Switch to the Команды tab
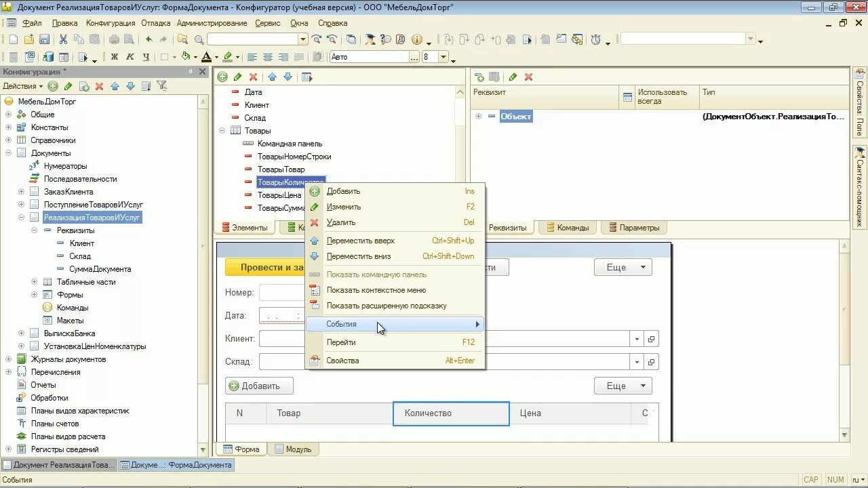868x488 pixels. pyautogui.click(x=567, y=228)
